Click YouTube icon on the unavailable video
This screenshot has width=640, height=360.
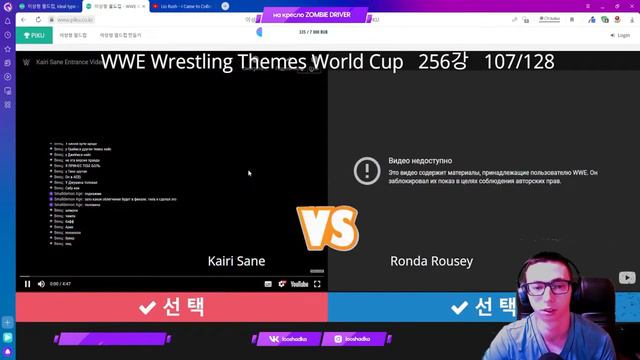pyautogui.click(x=627, y=278)
